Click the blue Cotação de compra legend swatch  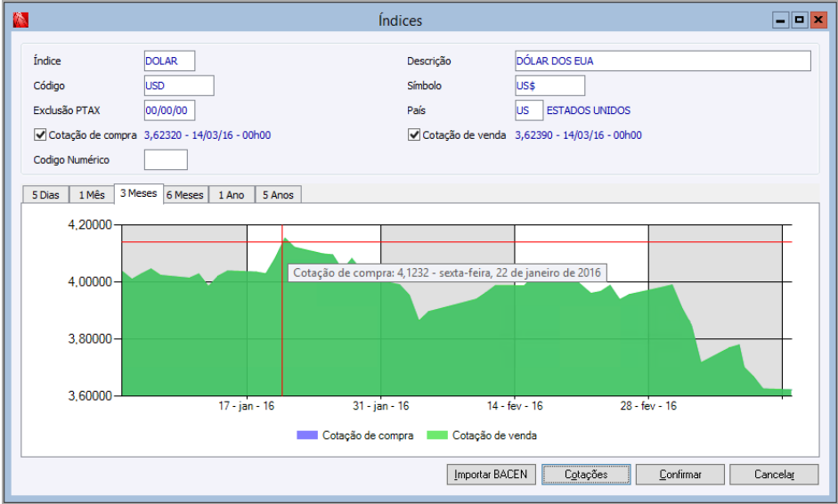307,435
